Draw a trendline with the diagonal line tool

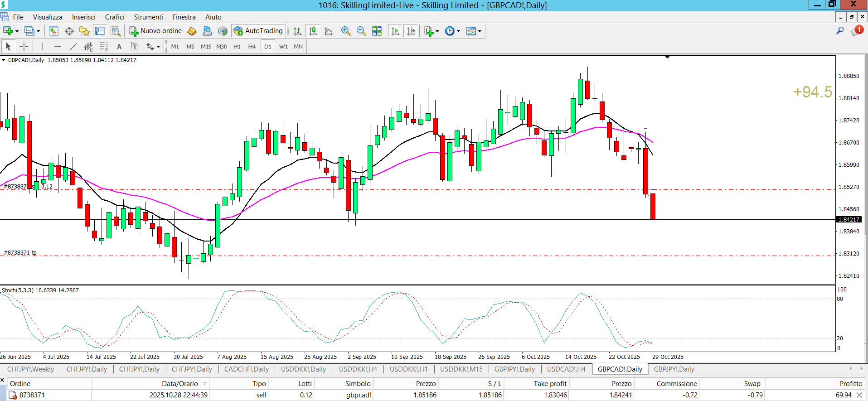tap(73, 46)
